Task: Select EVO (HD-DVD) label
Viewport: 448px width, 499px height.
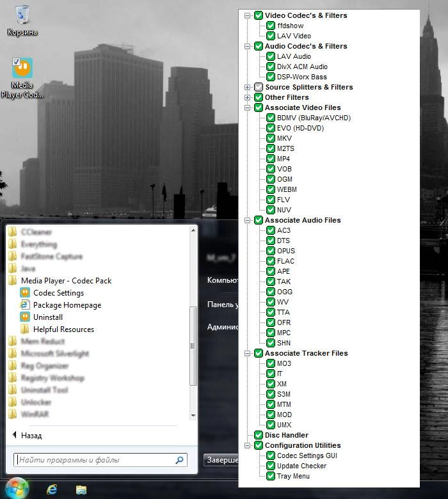Action: (x=300, y=128)
